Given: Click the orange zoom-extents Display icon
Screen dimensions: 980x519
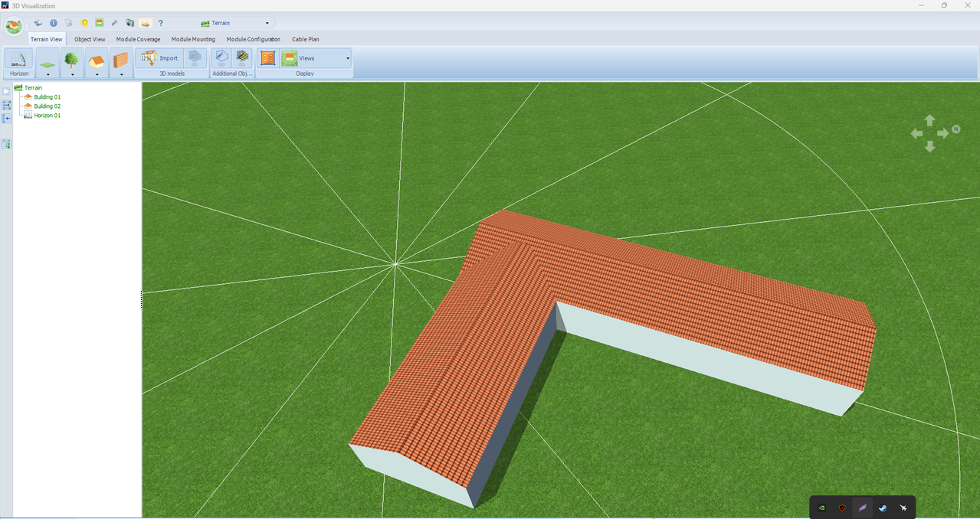Looking at the screenshot, I should (x=267, y=58).
